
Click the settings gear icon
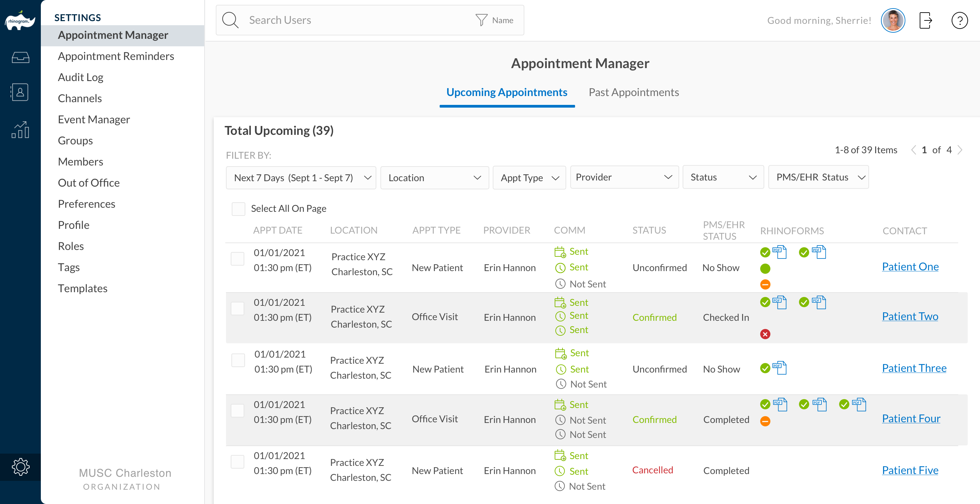(x=20, y=467)
